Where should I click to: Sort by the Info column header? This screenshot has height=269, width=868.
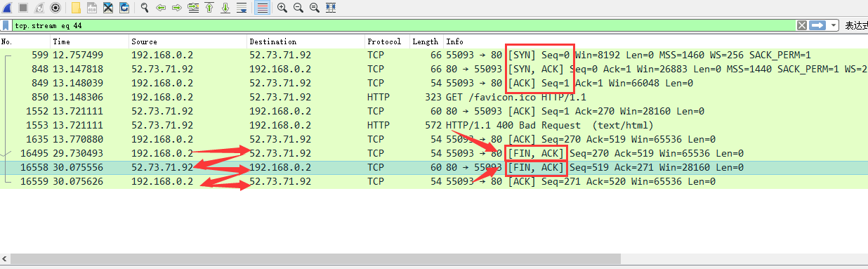656,41
